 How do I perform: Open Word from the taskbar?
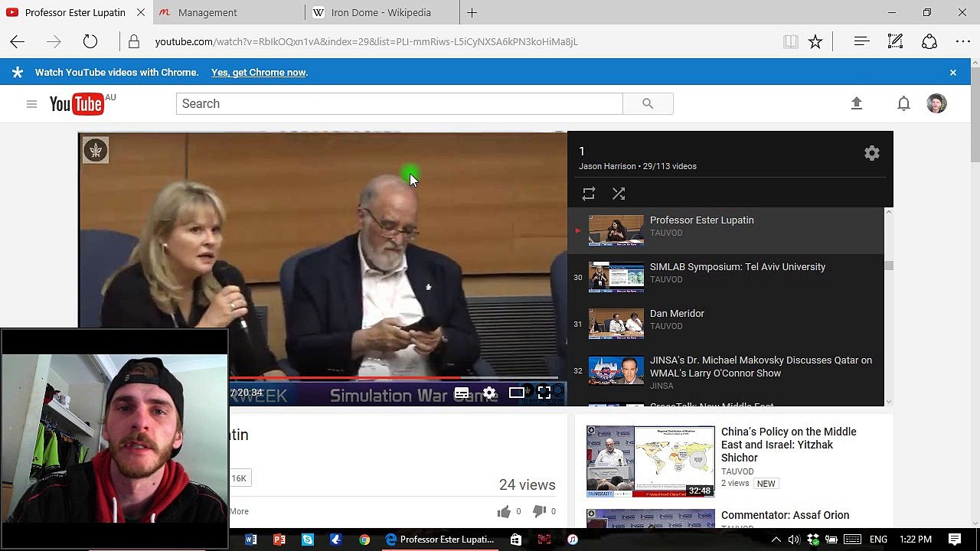pyautogui.click(x=250, y=540)
